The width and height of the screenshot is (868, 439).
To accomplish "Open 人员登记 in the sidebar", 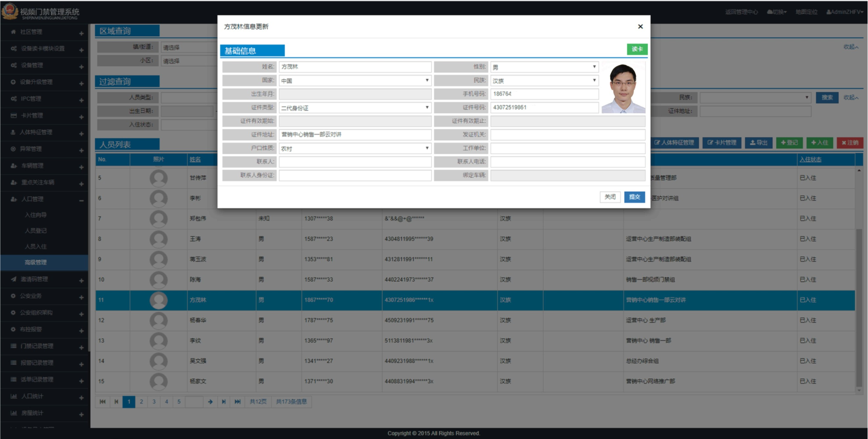I will tap(36, 230).
